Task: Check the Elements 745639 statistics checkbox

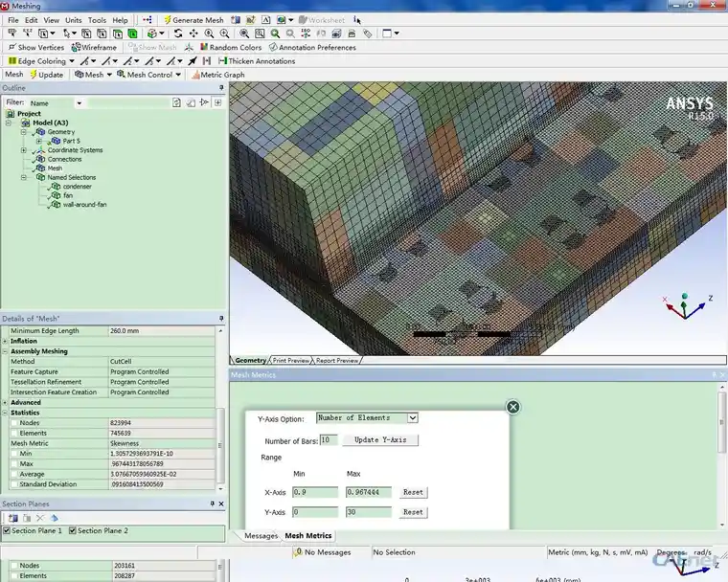Action: (x=14, y=433)
